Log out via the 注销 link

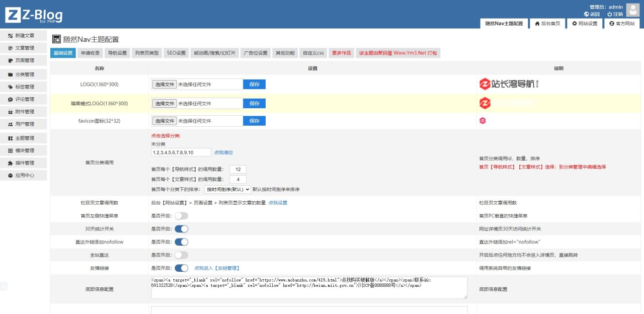tap(615, 14)
